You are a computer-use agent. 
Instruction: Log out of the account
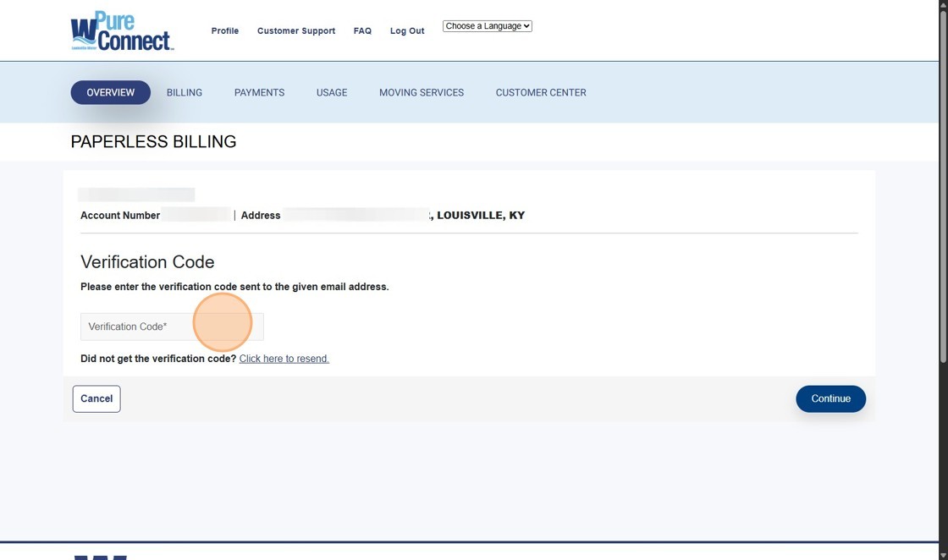pos(407,30)
